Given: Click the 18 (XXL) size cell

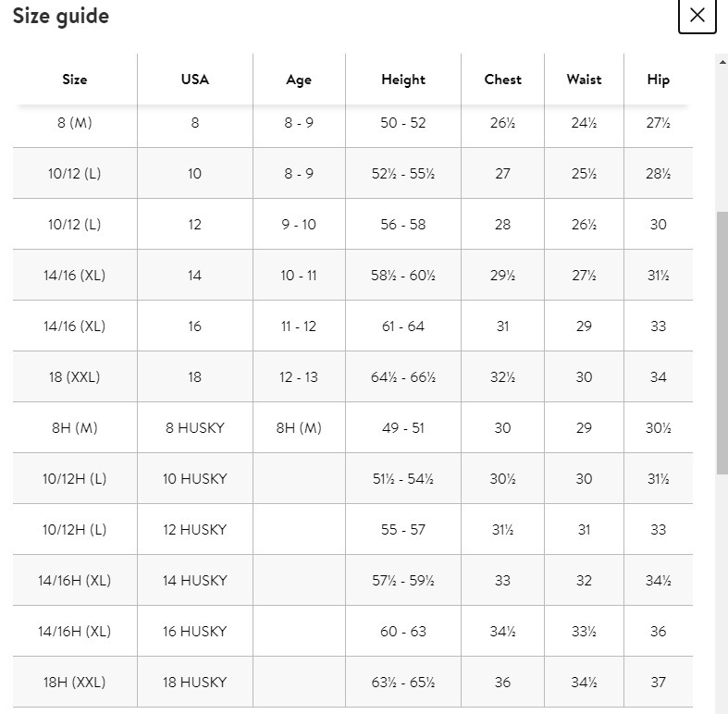Looking at the screenshot, I should click(75, 377).
